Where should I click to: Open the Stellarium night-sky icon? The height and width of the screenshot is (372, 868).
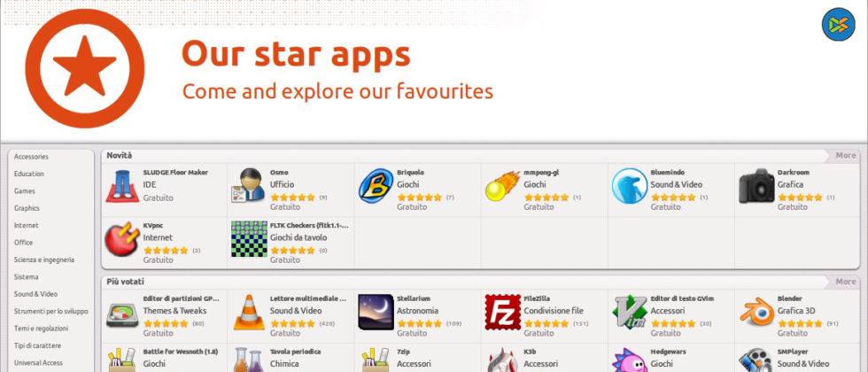click(376, 312)
